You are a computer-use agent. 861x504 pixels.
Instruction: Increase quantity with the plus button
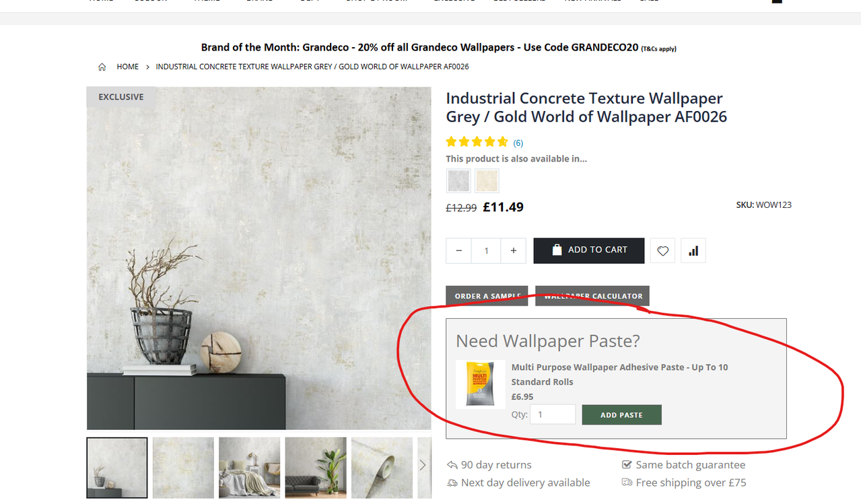[x=514, y=250]
